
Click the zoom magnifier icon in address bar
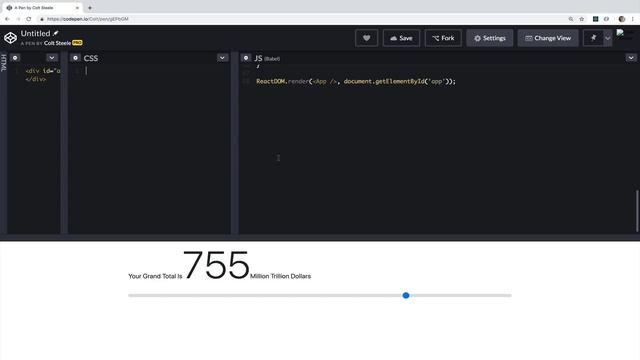(x=571, y=19)
